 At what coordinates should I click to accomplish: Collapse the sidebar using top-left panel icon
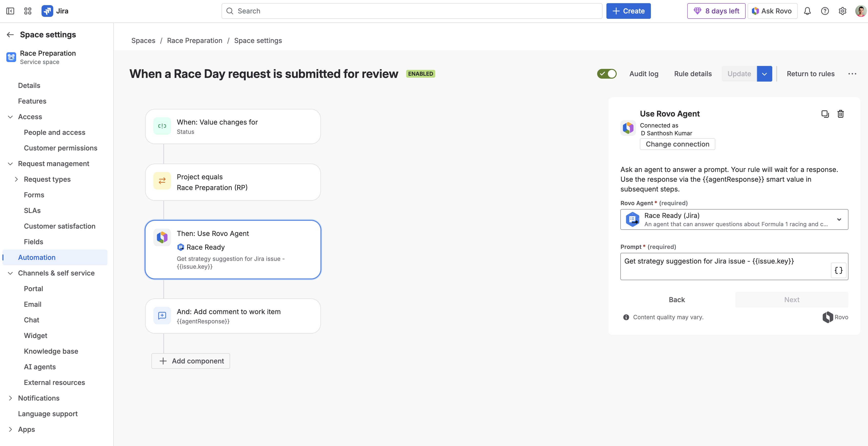pos(10,11)
